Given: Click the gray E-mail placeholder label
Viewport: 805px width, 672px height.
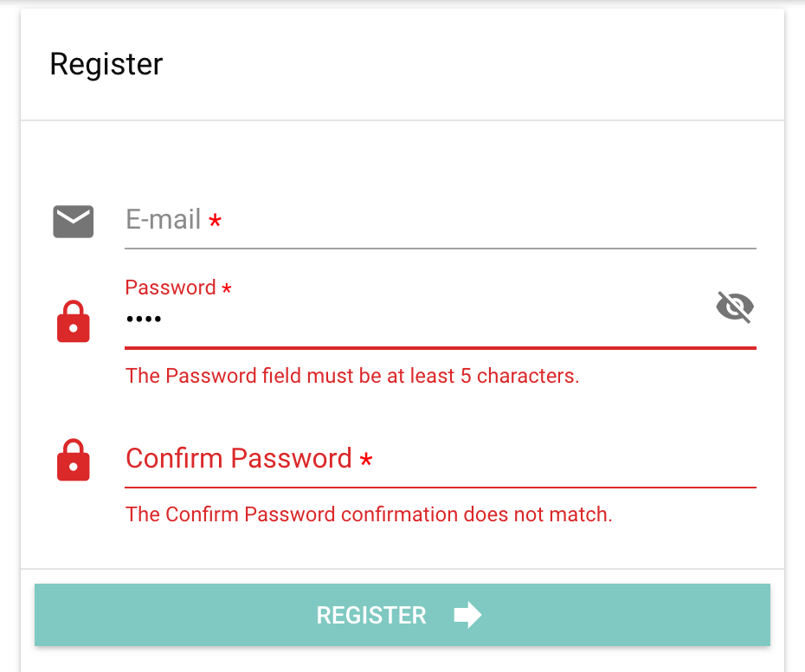Looking at the screenshot, I should pyautogui.click(x=164, y=219).
